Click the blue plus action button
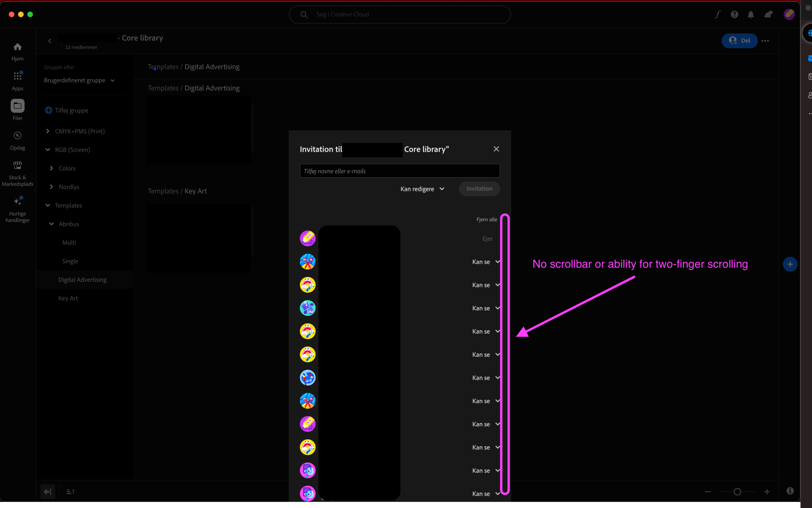Viewport: 812px width, 508px height. (x=790, y=264)
